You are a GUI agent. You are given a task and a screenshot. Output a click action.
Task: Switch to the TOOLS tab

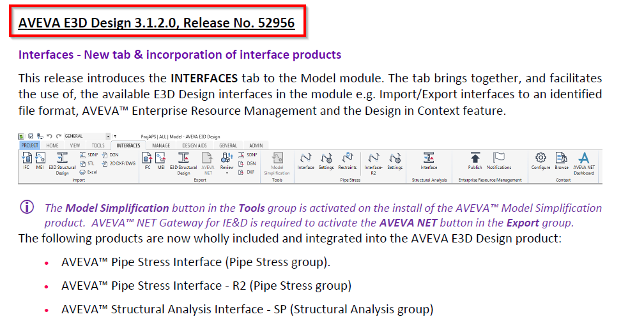tap(98, 145)
